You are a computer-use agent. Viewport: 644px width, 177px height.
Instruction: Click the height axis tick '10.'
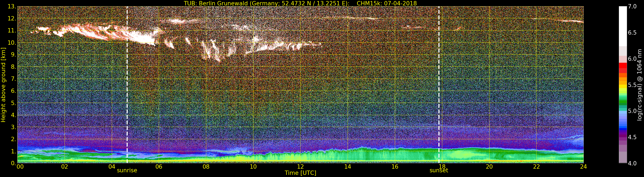click(12, 43)
